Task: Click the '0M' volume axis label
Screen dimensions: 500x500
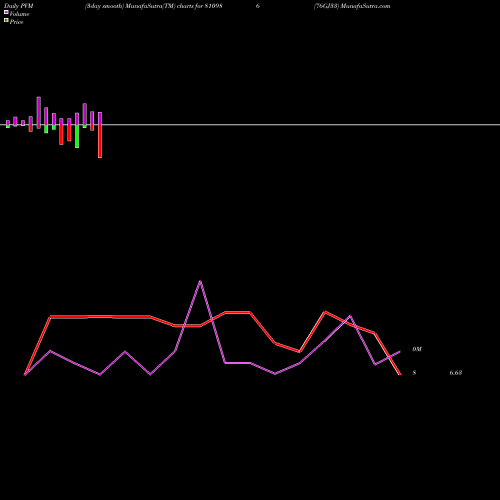Action: 417,349
